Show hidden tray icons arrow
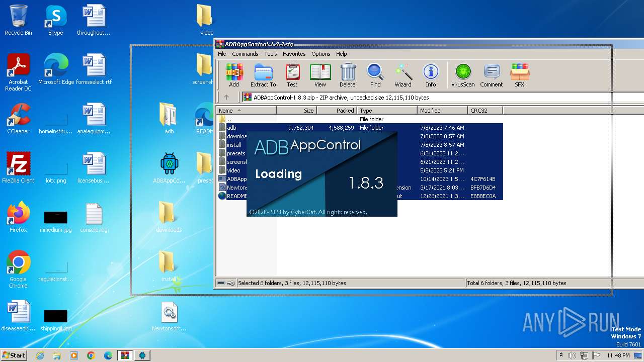The image size is (644, 362). (x=561, y=355)
